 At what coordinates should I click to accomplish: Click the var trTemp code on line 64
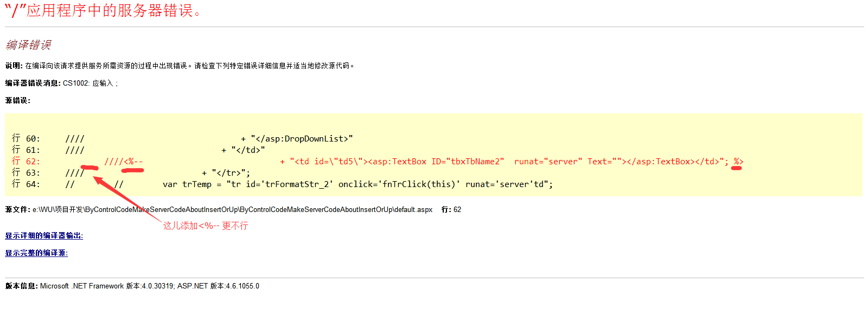tap(358, 184)
